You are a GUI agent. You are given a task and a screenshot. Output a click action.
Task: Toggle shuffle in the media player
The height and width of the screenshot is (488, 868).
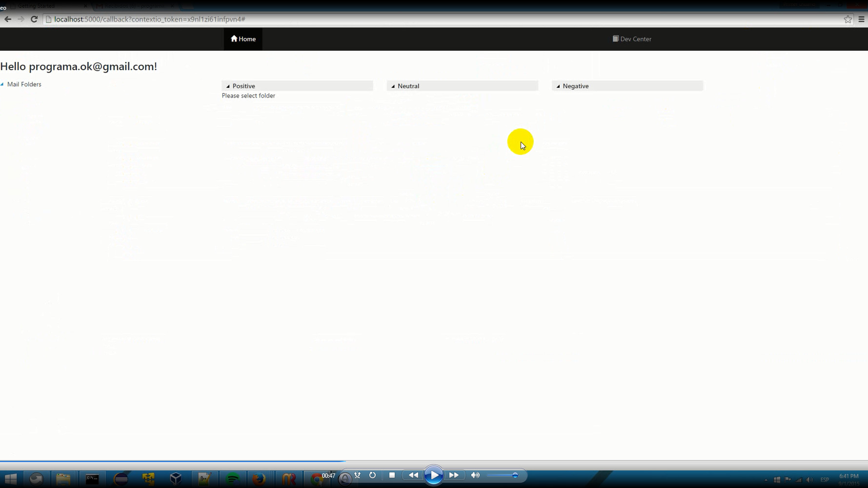point(358,475)
